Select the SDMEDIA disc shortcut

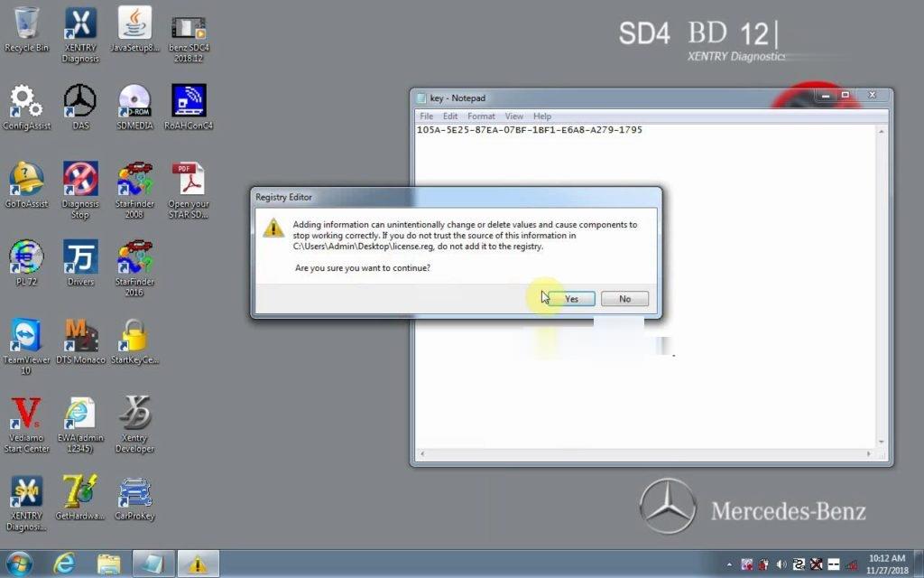[134, 107]
